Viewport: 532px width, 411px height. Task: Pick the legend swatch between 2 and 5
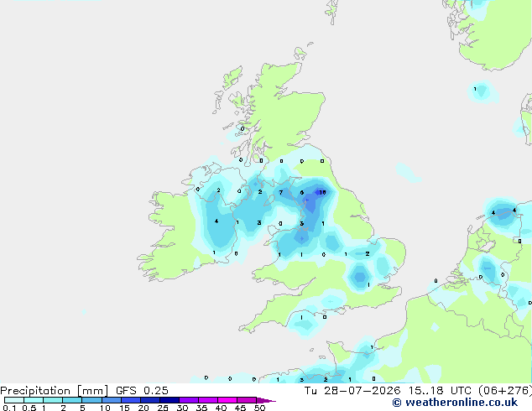coord(73,400)
